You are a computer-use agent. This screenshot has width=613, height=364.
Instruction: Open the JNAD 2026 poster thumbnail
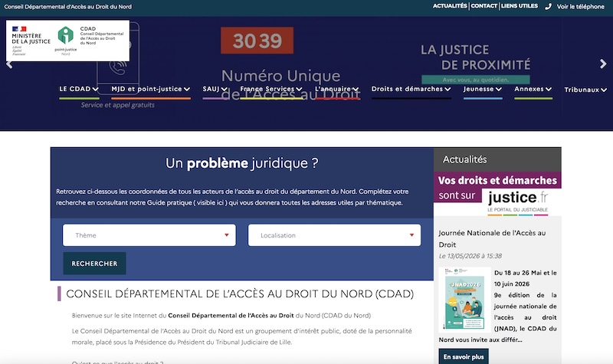pyautogui.click(x=465, y=300)
